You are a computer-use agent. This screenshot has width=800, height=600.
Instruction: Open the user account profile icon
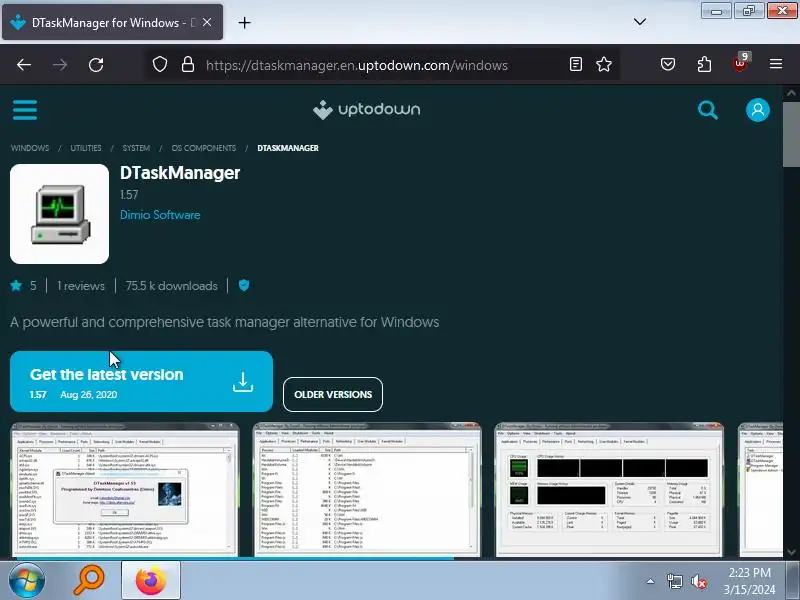pyautogui.click(x=758, y=110)
